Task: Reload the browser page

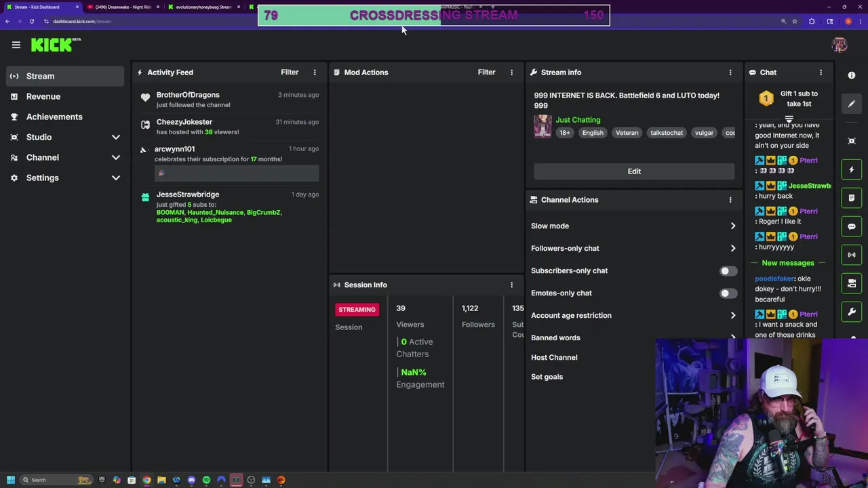Action: click(x=31, y=21)
